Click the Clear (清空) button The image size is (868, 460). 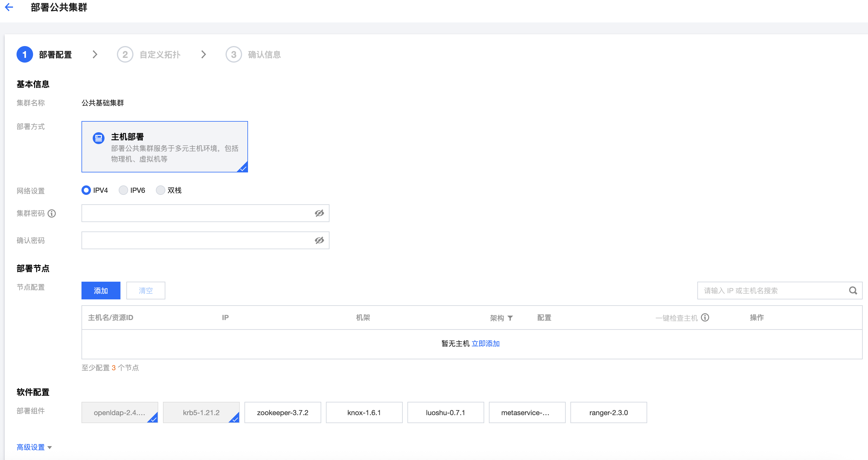(x=146, y=291)
